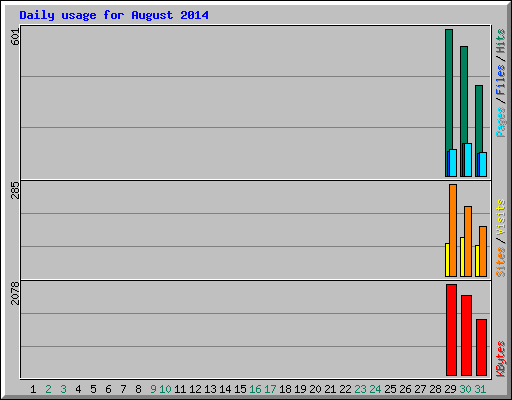
Task: Click day 13 on the x-axis
Action: (x=210, y=389)
